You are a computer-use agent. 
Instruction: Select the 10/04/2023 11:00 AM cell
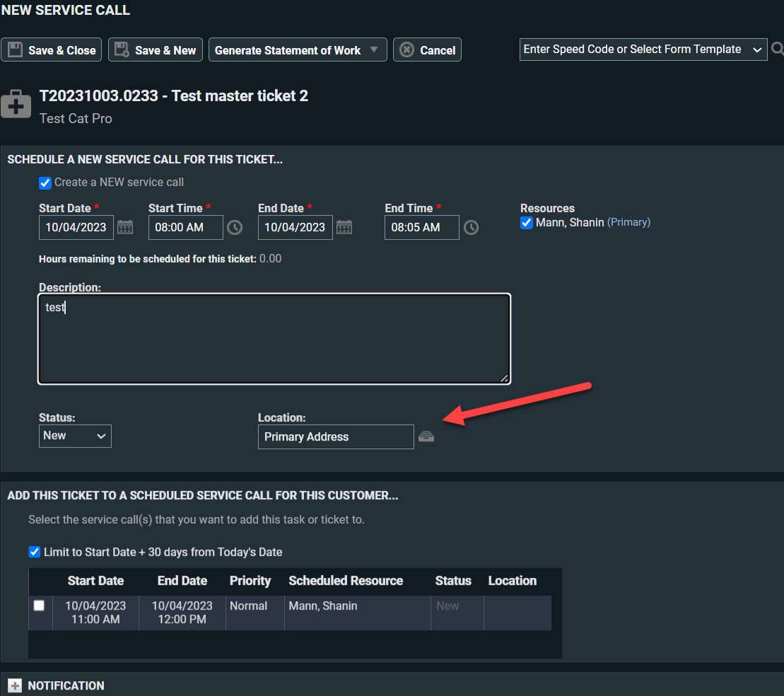[95, 613]
